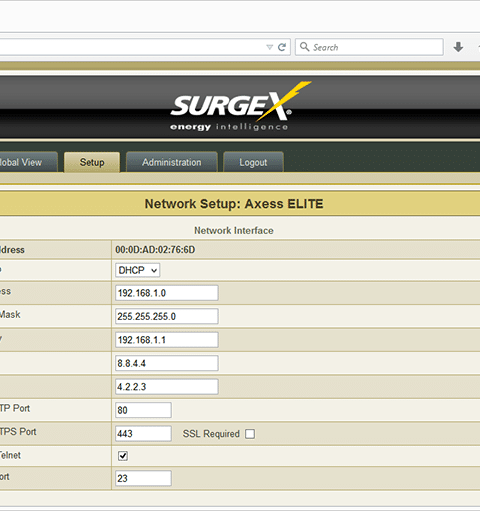
Task: Click the IP address field 192.168.1.0
Action: pyautogui.click(x=167, y=293)
